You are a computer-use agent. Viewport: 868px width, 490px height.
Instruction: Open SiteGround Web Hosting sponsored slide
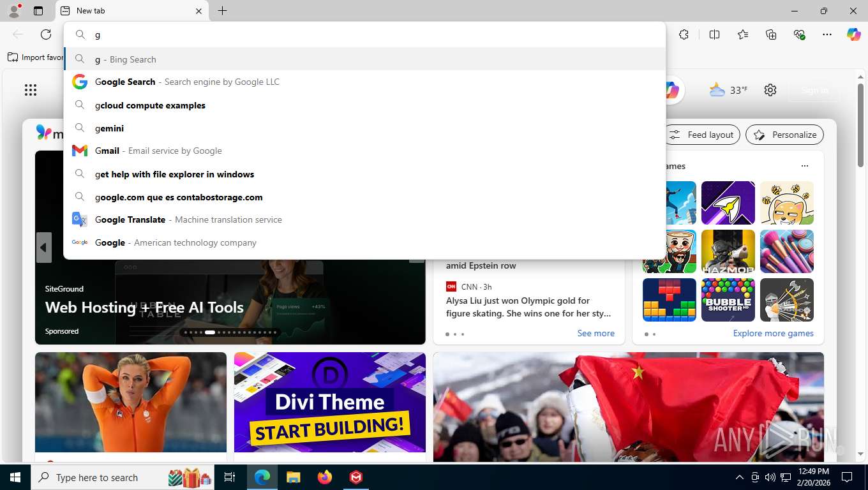(144, 308)
